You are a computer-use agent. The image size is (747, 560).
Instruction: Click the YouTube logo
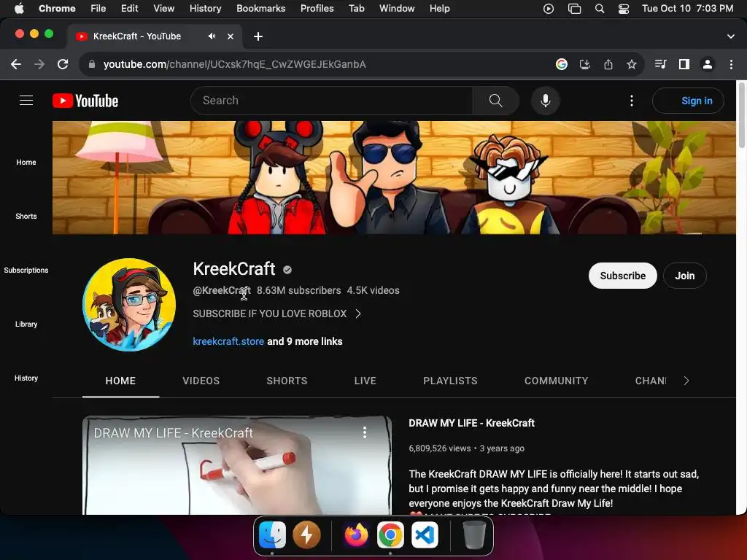85,101
